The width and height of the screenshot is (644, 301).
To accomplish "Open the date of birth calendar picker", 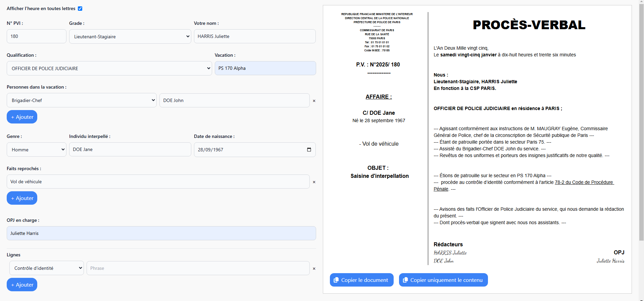I will [x=309, y=150].
